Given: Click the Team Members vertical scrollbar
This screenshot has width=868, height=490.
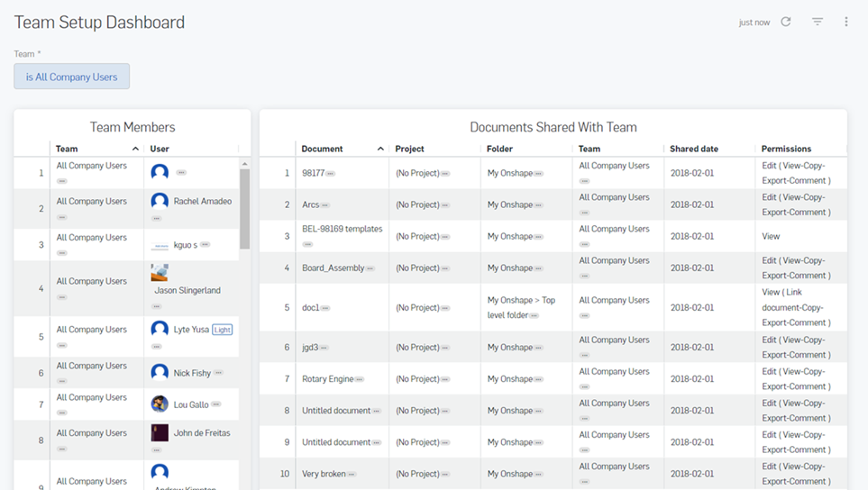Looking at the screenshot, I should (244, 209).
